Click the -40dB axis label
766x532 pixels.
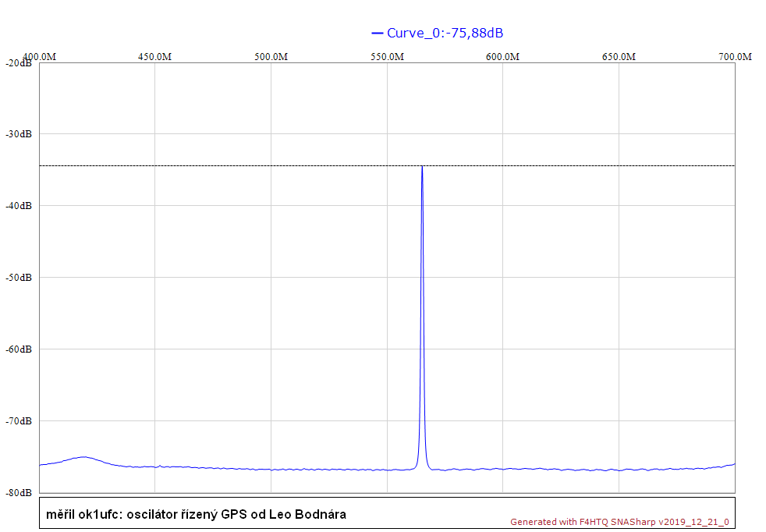pyautogui.click(x=19, y=206)
